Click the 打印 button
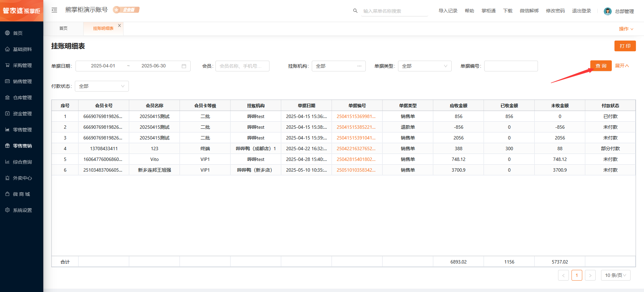The width and height of the screenshot is (644, 292). point(625,46)
